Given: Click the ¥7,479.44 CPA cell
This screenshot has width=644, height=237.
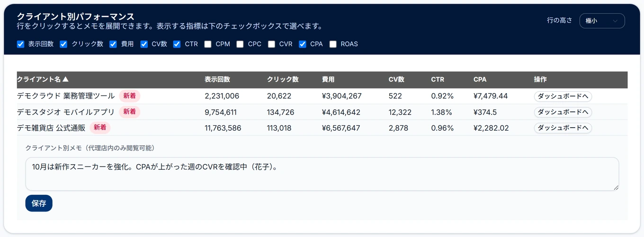Looking at the screenshot, I should [491, 96].
